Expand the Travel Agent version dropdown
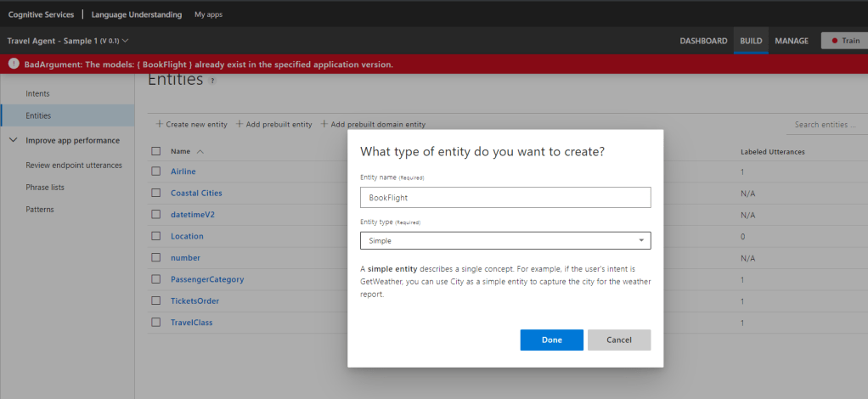Viewport: 868px width, 399px height. (x=126, y=41)
